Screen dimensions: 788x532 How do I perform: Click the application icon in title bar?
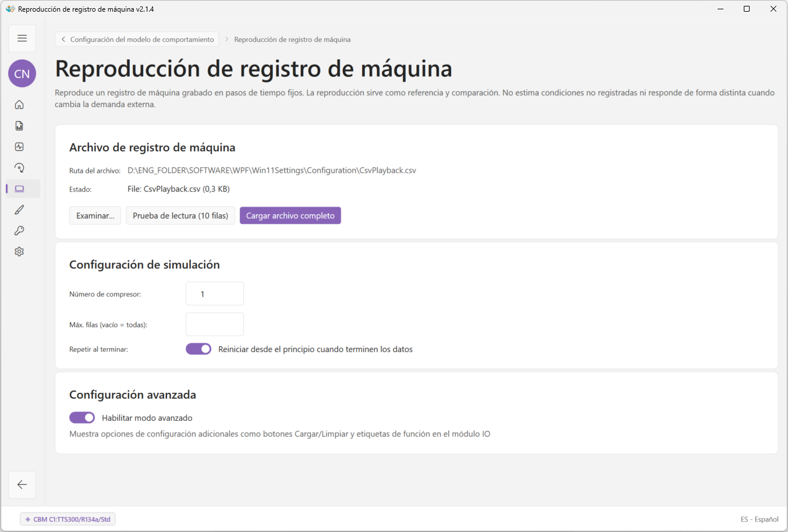coord(10,9)
